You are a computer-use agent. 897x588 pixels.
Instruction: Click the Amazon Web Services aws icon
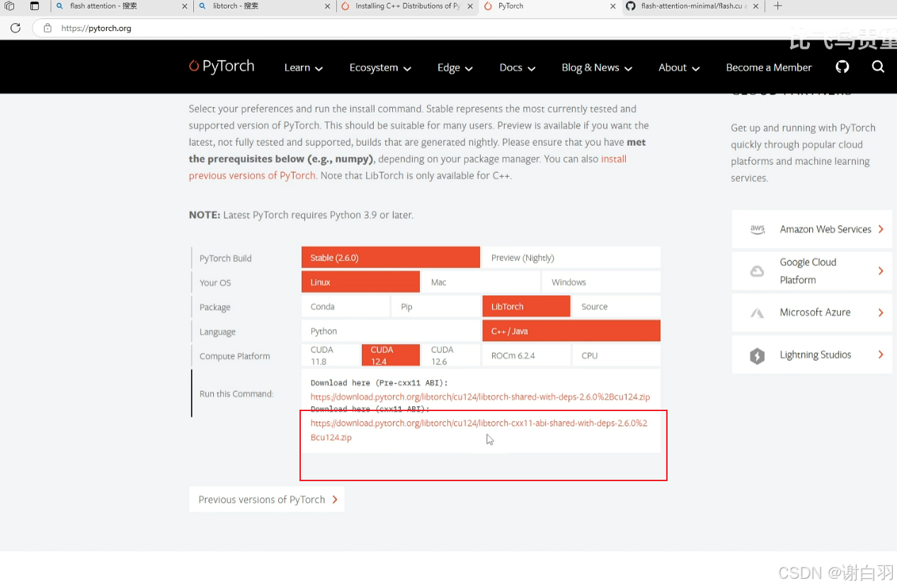click(x=757, y=229)
